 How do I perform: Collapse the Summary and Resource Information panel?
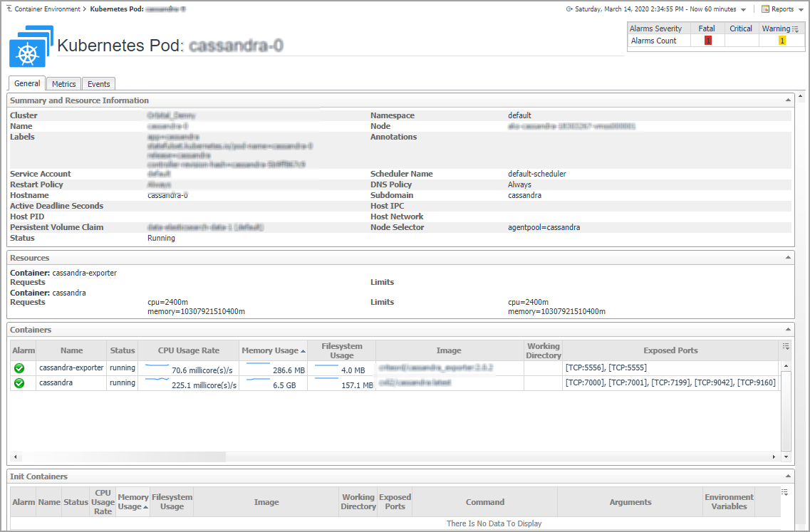coord(788,100)
